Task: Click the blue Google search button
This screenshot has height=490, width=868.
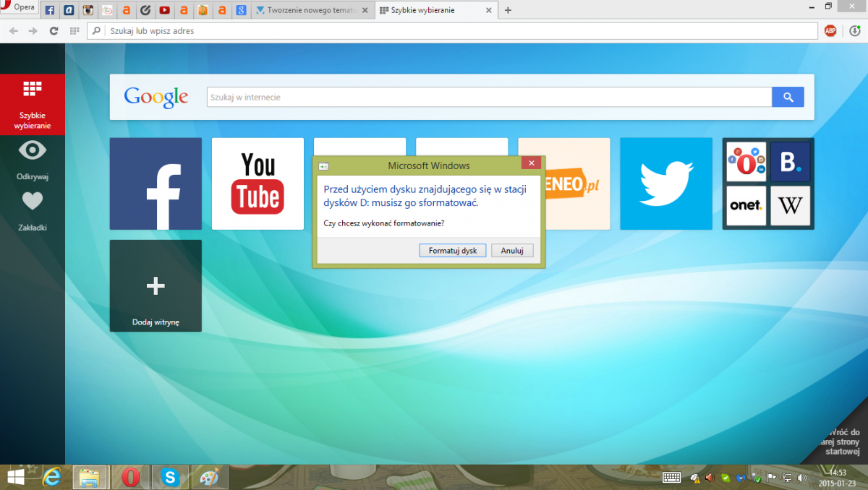Action: [788, 97]
